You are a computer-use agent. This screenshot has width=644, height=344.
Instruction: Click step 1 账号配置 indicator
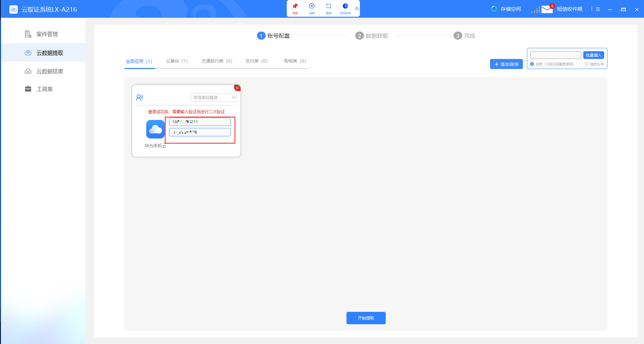(273, 36)
